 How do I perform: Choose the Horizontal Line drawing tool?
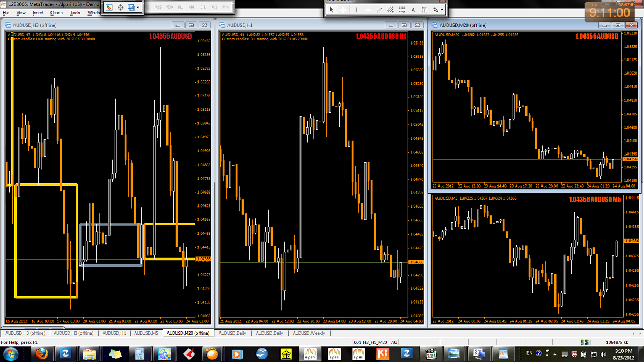click(368, 10)
